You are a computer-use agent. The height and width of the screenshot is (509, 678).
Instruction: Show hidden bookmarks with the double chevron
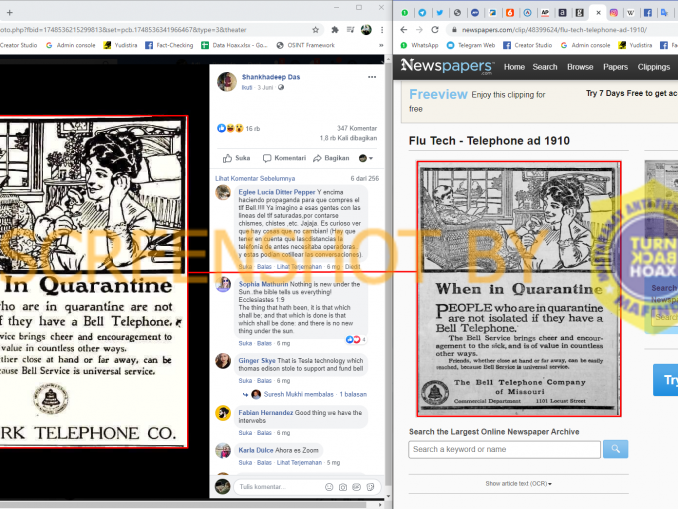pyautogui.click(x=381, y=45)
